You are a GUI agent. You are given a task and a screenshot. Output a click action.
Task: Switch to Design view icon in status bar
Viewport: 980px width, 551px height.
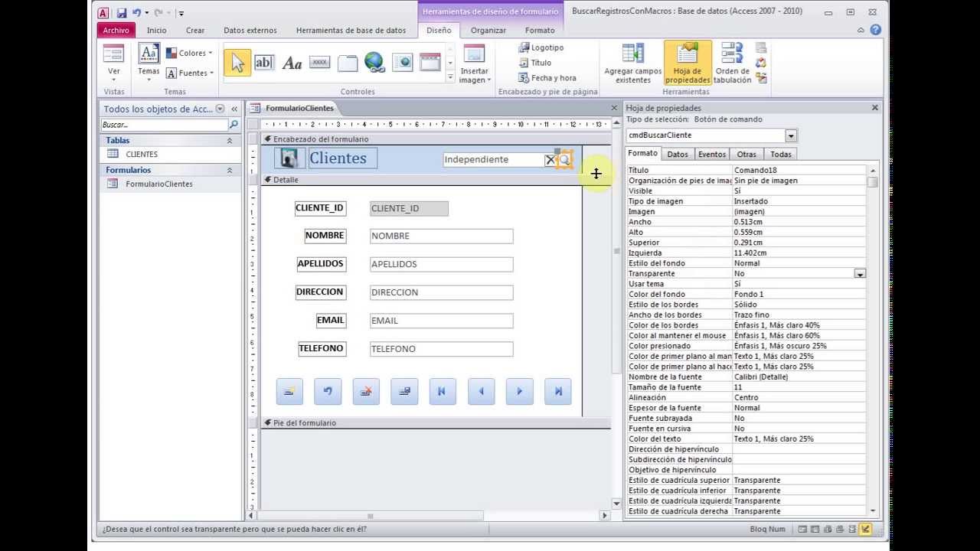pos(866,529)
